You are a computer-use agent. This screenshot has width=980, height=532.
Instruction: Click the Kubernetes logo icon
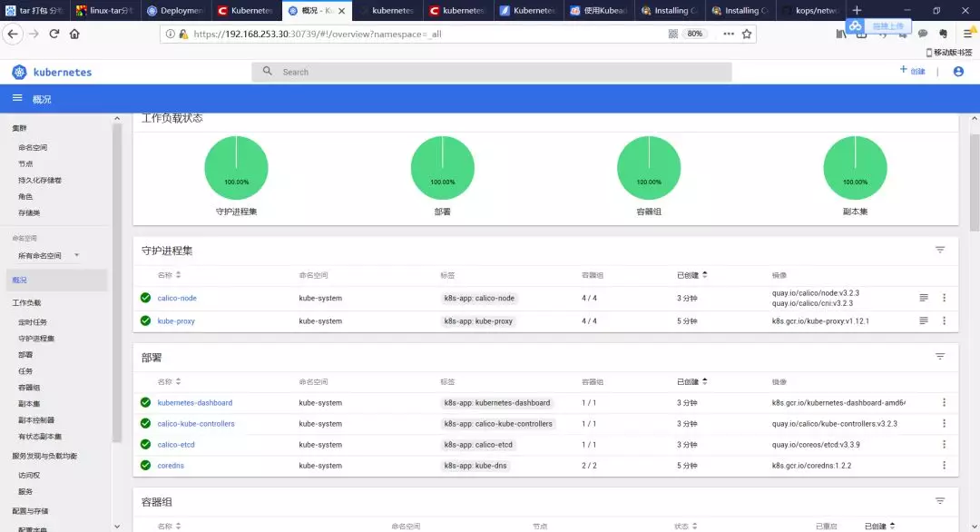coord(19,72)
